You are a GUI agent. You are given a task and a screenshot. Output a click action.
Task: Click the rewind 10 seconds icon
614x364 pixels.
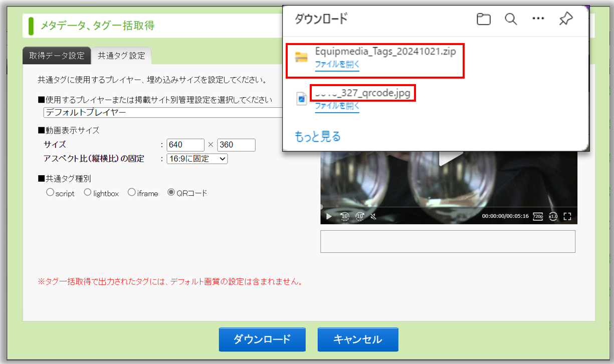tap(345, 216)
